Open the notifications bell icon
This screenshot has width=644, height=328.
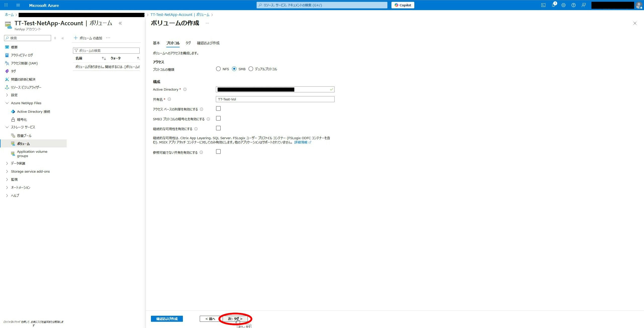click(553, 5)
